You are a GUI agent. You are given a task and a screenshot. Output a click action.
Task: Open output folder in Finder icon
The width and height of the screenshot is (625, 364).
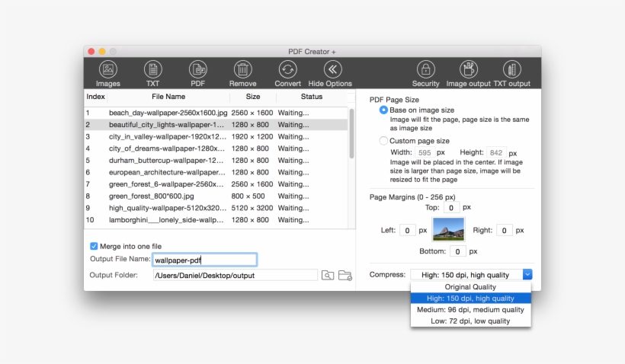pyautogui.click(x=345, y=275)
